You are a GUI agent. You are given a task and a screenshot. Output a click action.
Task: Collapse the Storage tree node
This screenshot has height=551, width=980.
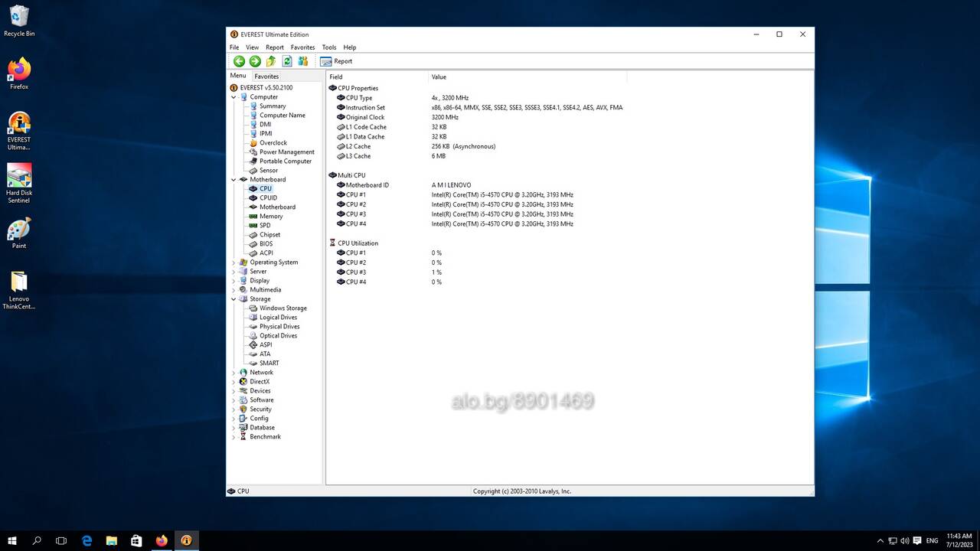click(234, 299)
